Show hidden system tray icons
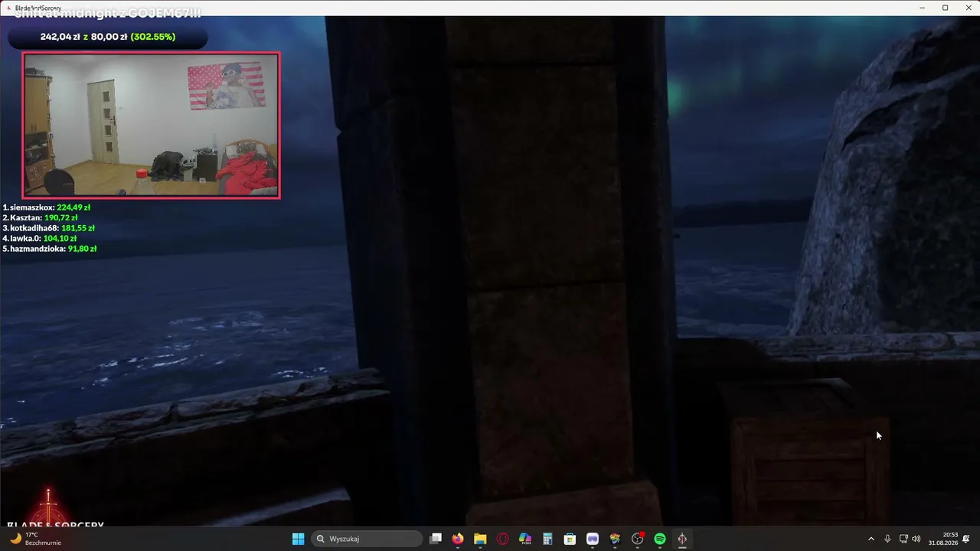Screen dimensions: 980x551 pos(871,539)
